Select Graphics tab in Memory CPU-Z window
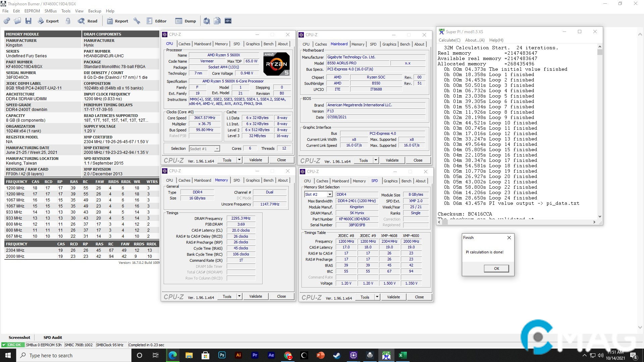This screenshot has height=362, width=644. click(253, 180)
